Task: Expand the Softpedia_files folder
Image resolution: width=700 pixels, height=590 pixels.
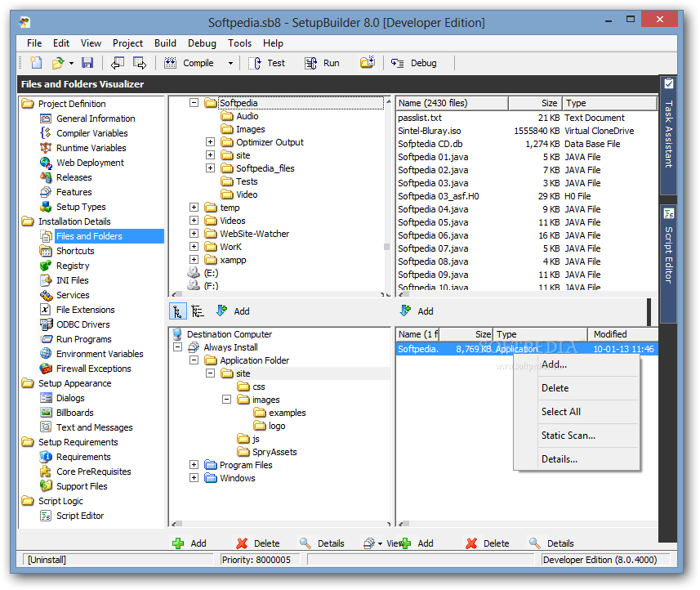Action: [x=210, y=168]
